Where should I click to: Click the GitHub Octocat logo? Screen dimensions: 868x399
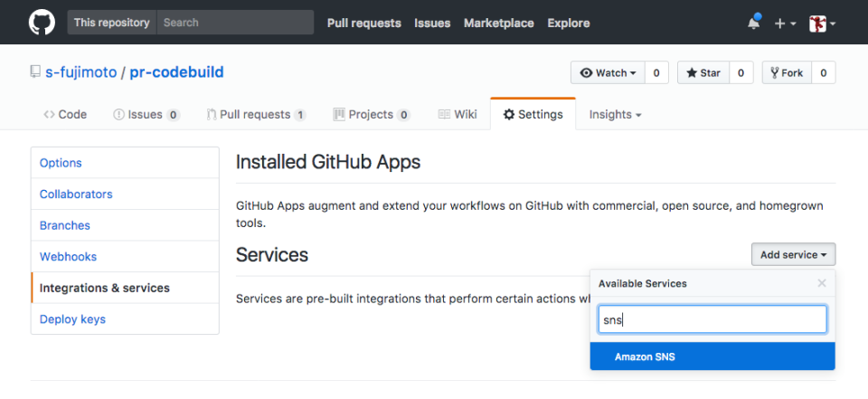point(42,23)
